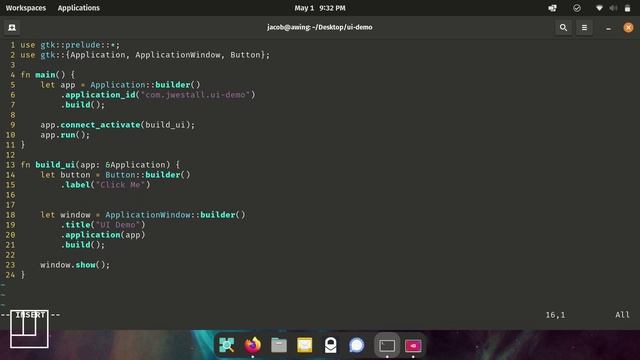The height and width of the screenshot is (360, 640).
Task: Click the Terminal dock icon
Action: (387, 346)
